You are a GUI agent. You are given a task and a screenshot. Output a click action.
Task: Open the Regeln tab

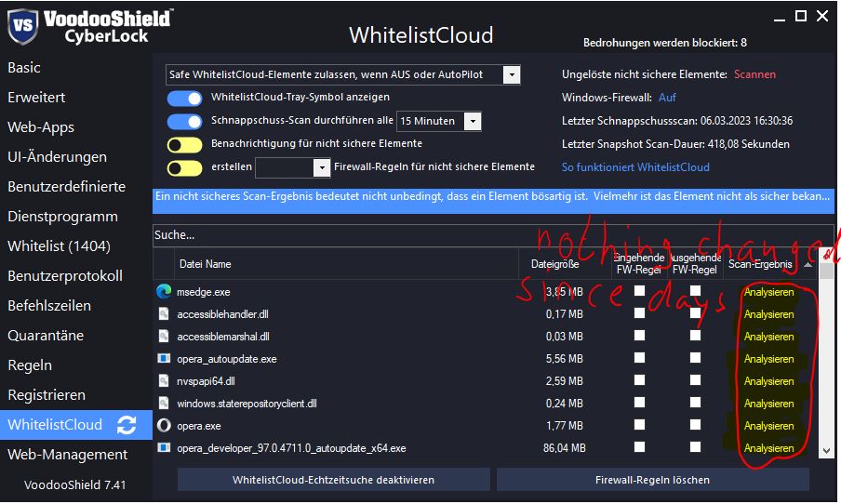(30, 365)
